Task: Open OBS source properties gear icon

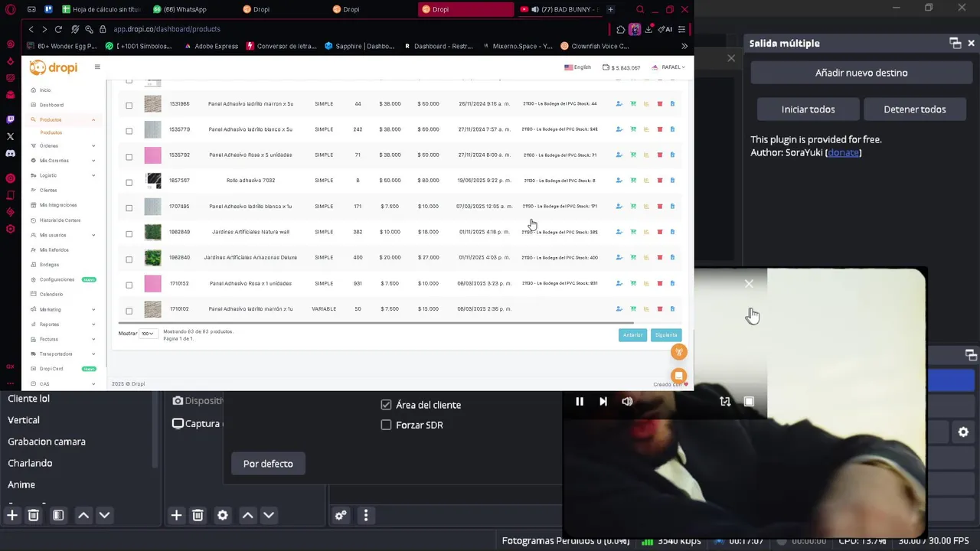Action: 223,516
